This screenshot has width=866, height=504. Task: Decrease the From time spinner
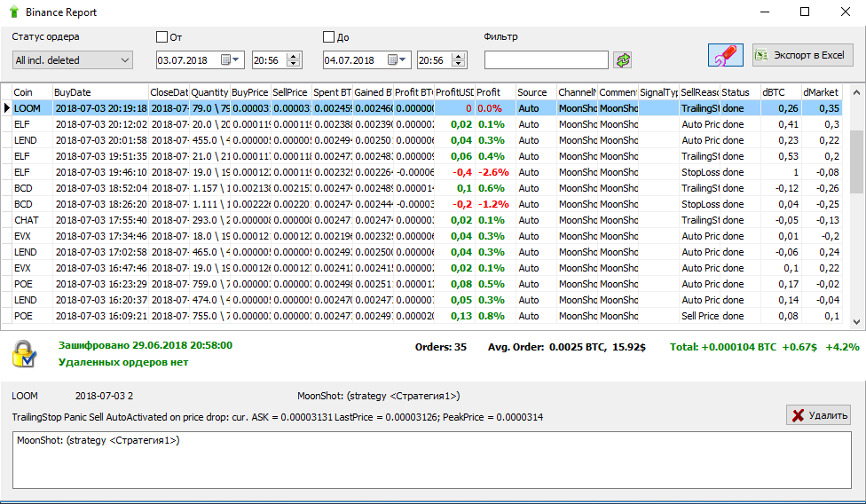click(x=294, y=64)
